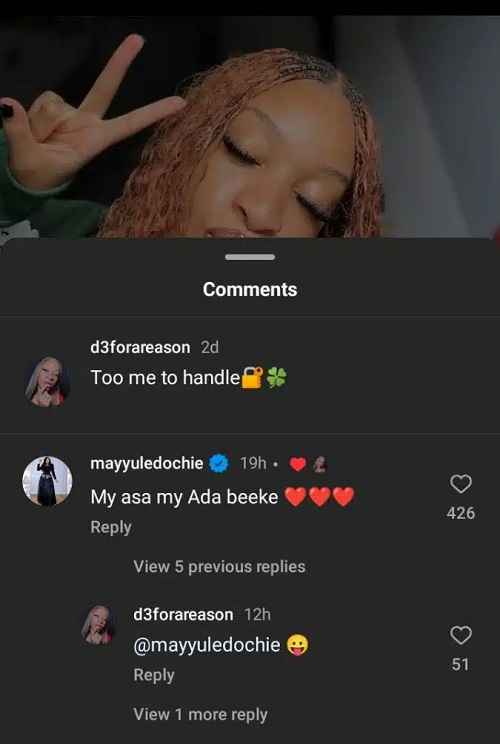The height and width of the screenshot is (744, 500).
Task: Expand View 1 more reply
Action: tap(201, 715)
